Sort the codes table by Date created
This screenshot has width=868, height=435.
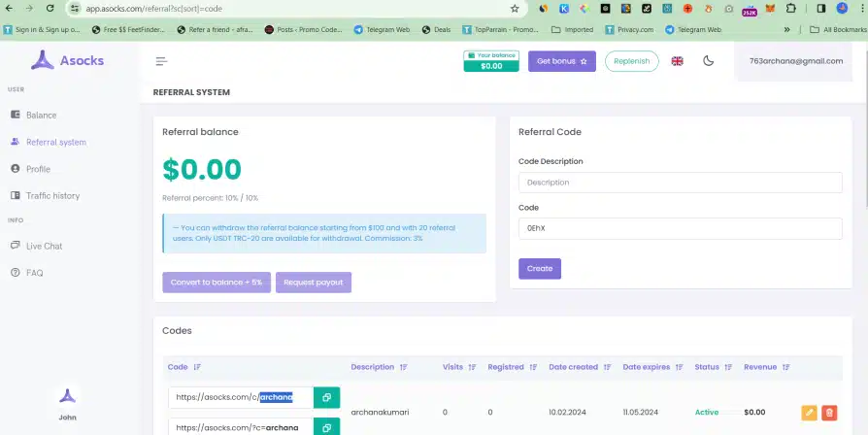pyautogui.click(x=581, y=367)
